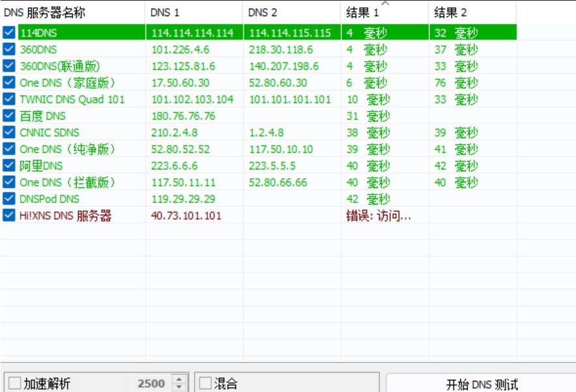576x392 pixels.
Task: Uncheck the CNNIC SDNS checkbox
Action: [9, 132]
